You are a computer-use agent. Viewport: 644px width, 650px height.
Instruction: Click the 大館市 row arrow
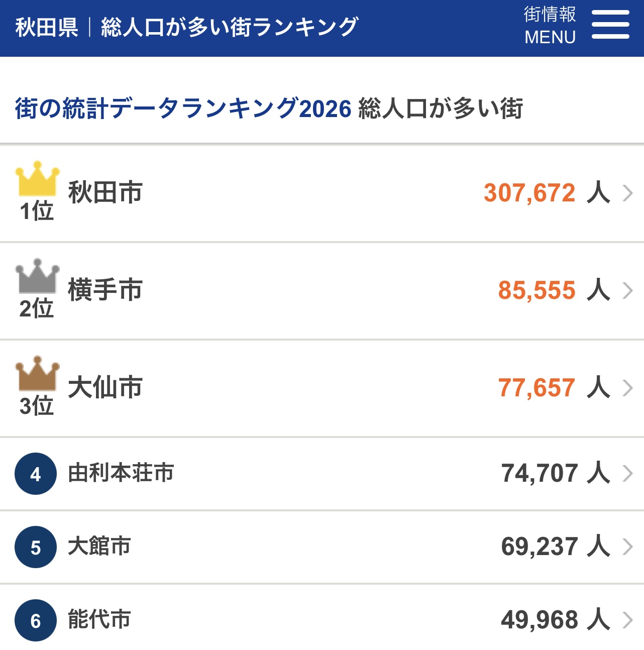[627, 547]
